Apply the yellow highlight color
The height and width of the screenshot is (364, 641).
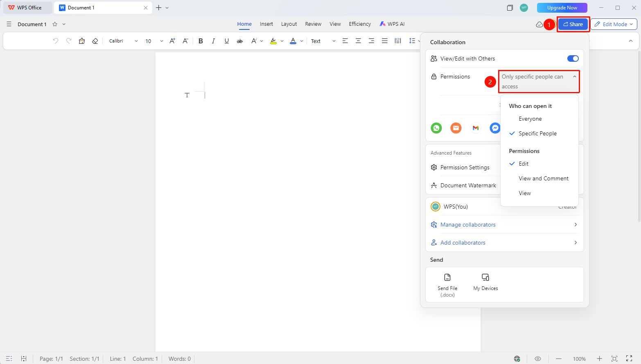[273, 41]
